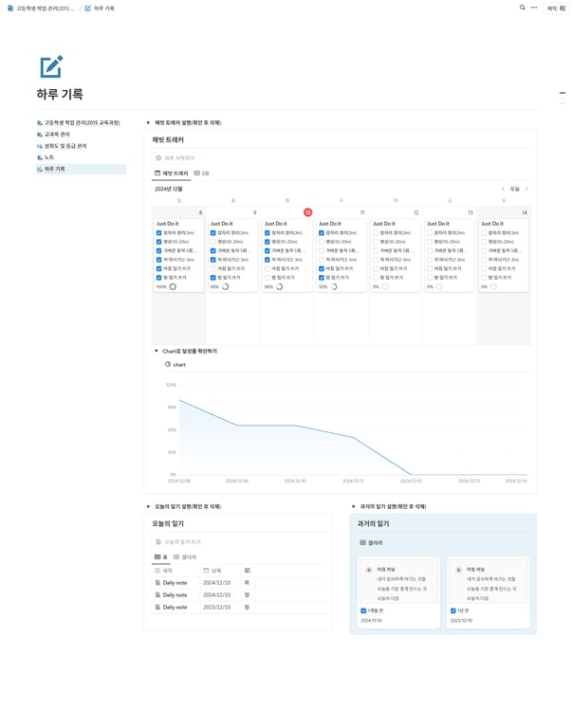The width and height of the screenshot is (573, 728).
Task: Click the 갤러리 grid icon under 과거의 일기
Action: [x=363, y=543]
